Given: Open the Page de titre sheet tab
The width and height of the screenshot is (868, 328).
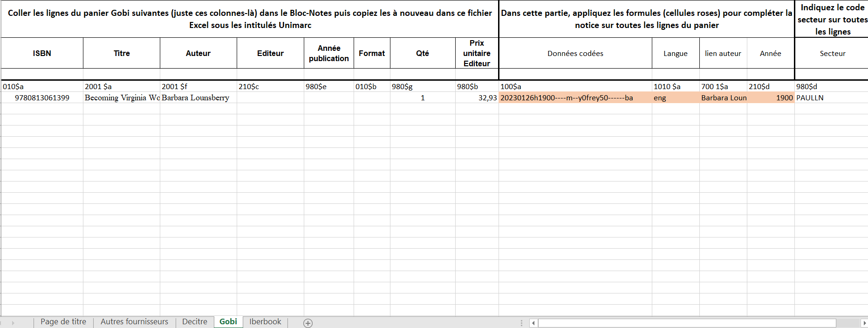Looking at the screenshot, I should click(63, 322).
